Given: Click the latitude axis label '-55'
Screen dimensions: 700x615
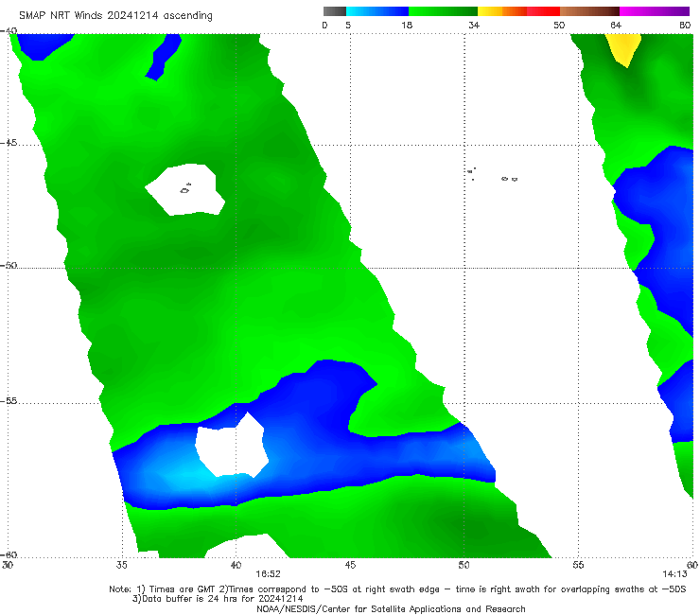Looking at the screenshot, I should 9,401.
